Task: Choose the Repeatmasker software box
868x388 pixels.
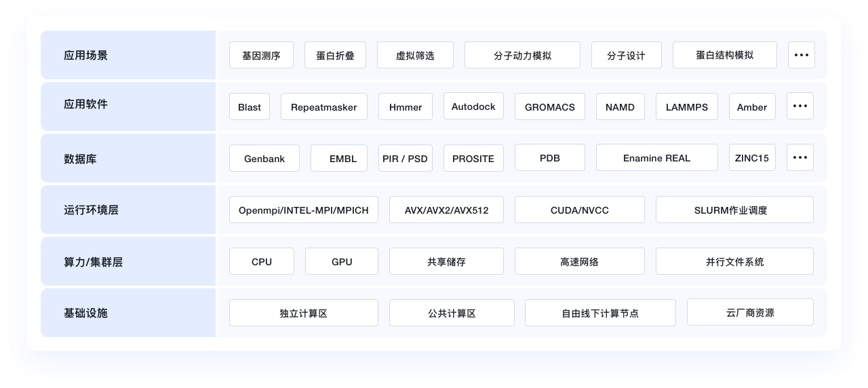Action: tap(324, 106)
